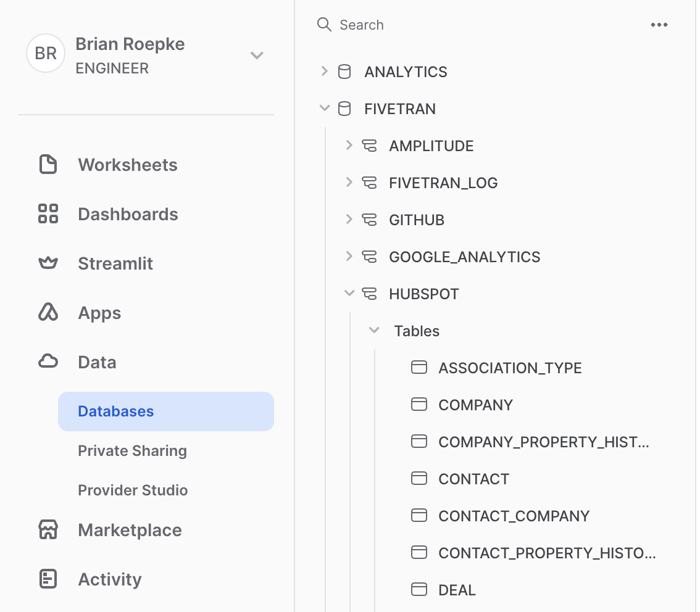
Task: Click the Data cloud icon
Action: (48, 362)
